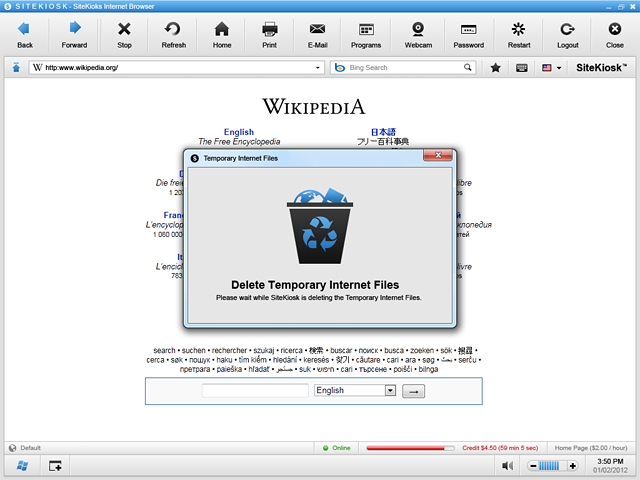
Task: Click the Back navigation button
Action: (25, 35)
